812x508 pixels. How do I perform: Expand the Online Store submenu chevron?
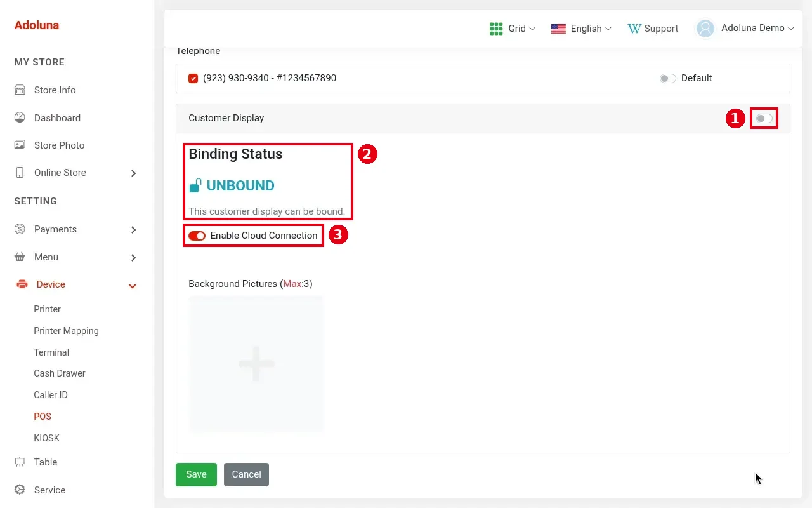pyautogui.click(x=133, y=173)
